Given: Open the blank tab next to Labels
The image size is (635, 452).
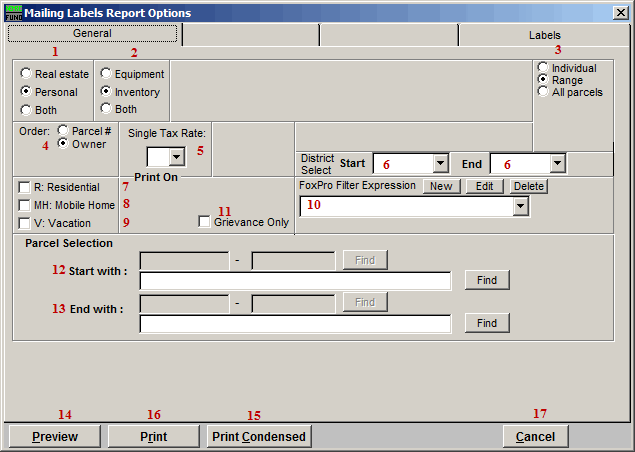Looking at the screenshot, I should coord(389,35).
